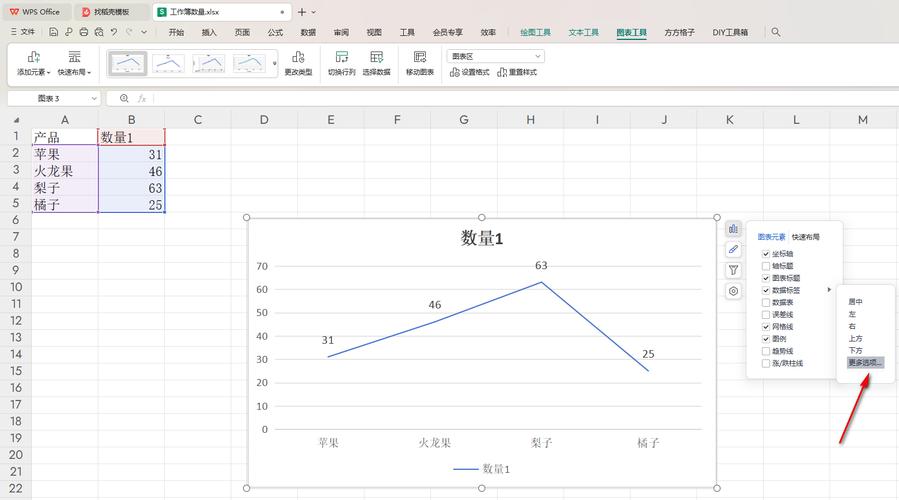Switch to the 找稻壳模板 window tab
The width and height of the screenshot is (899, 500).
[x=112, y=11]
